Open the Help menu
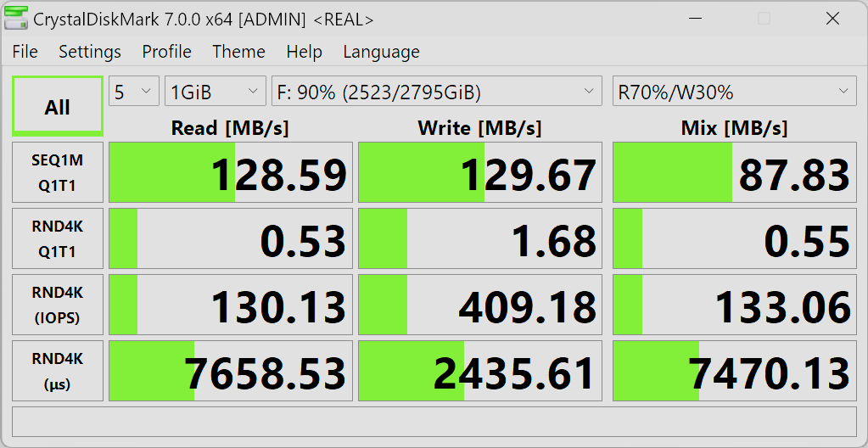This screenshot has width=868, height=448. tap(304, 52)
